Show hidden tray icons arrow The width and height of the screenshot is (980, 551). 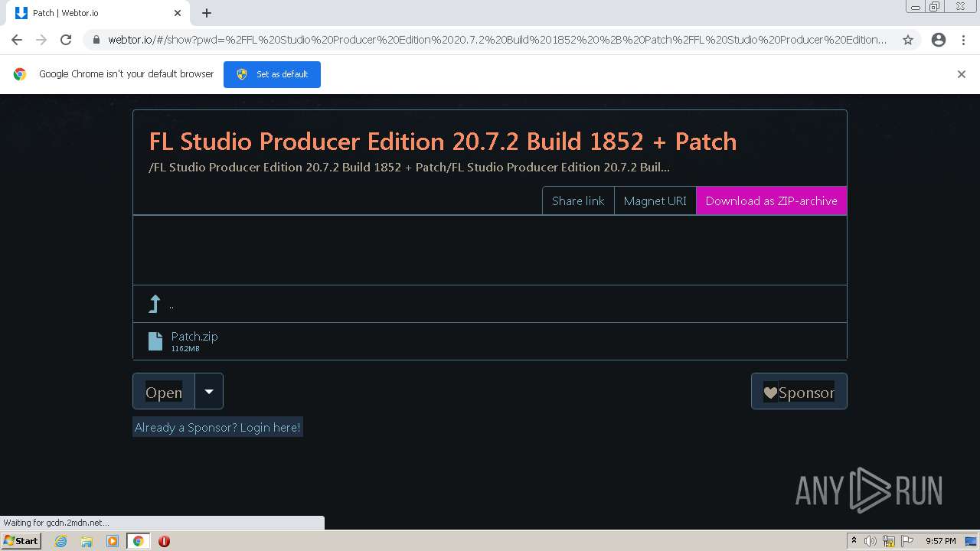click(854, 541)
